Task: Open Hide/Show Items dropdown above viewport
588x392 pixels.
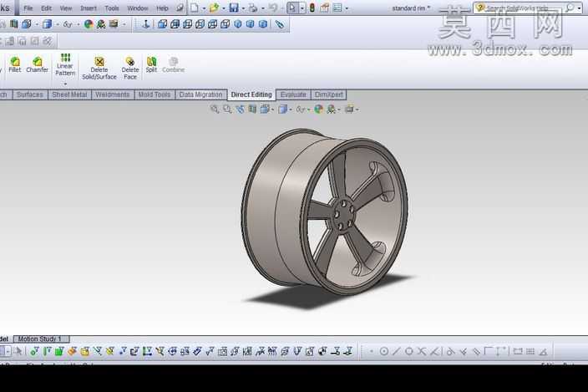Action: pyautogui.click(x=309, y=109)
